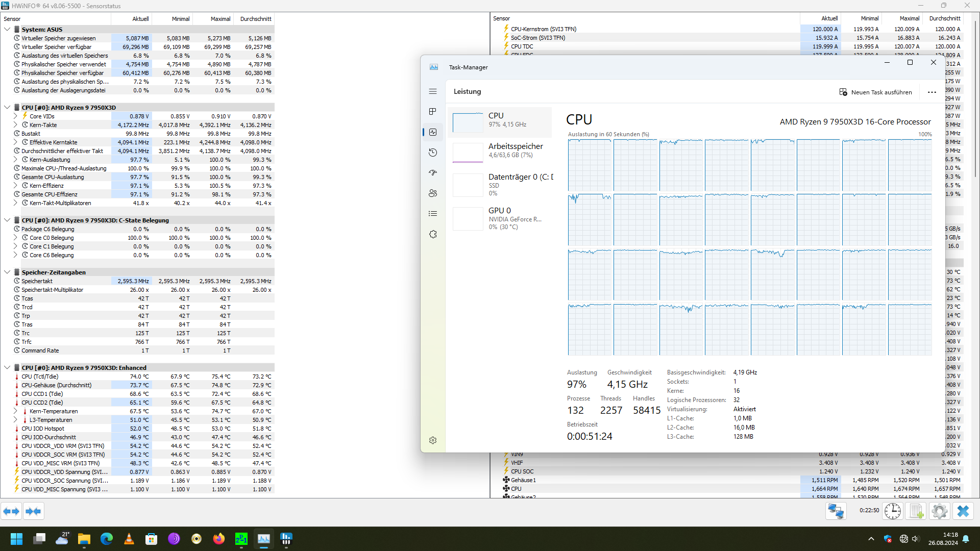Open Details list page in Task Manager
Viewport: 980px width, 551px height.
click(433, 214)
